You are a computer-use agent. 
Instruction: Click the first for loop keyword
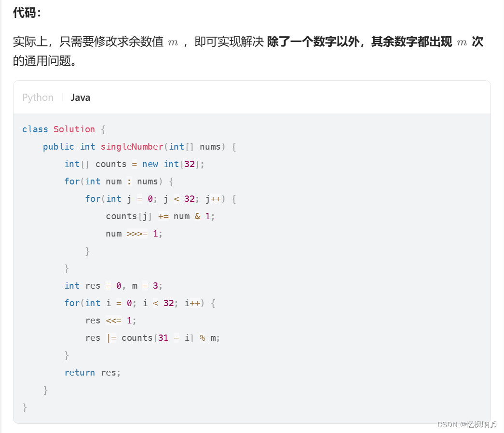[x=71, y=181]
